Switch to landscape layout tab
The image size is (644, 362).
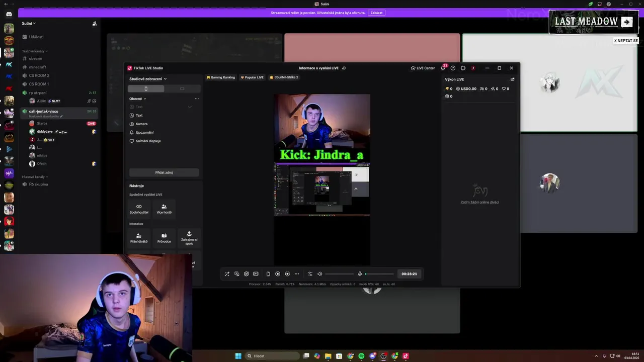182,88
